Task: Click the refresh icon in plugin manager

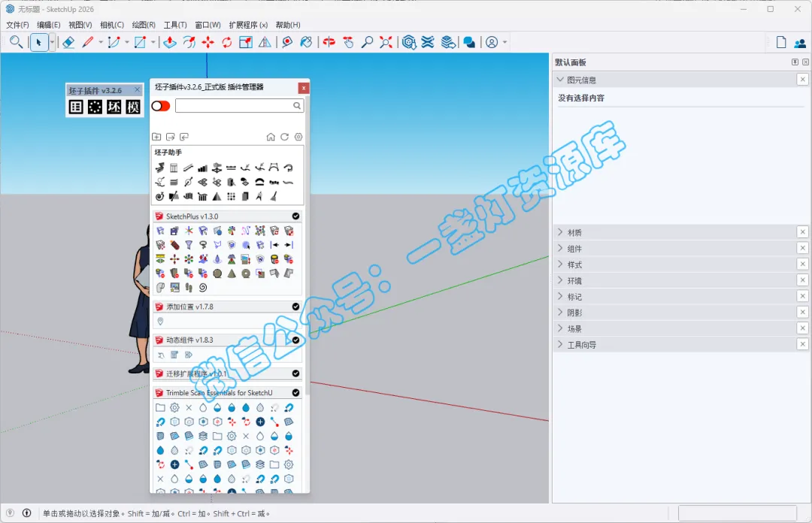Action: (284, 137)
